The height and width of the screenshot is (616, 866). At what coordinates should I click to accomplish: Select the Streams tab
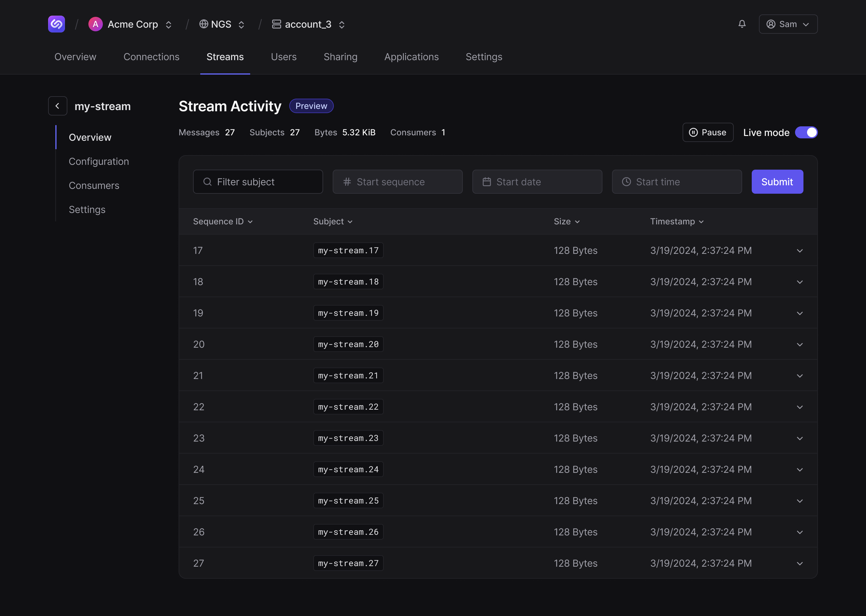(225, 57)
